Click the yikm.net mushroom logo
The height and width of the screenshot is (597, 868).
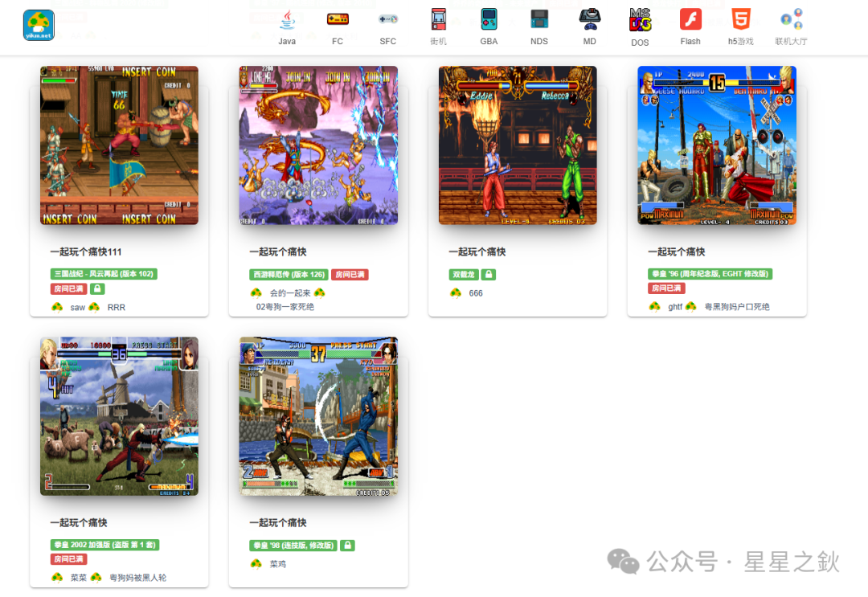pyautogui.click(x=39, y=26)
